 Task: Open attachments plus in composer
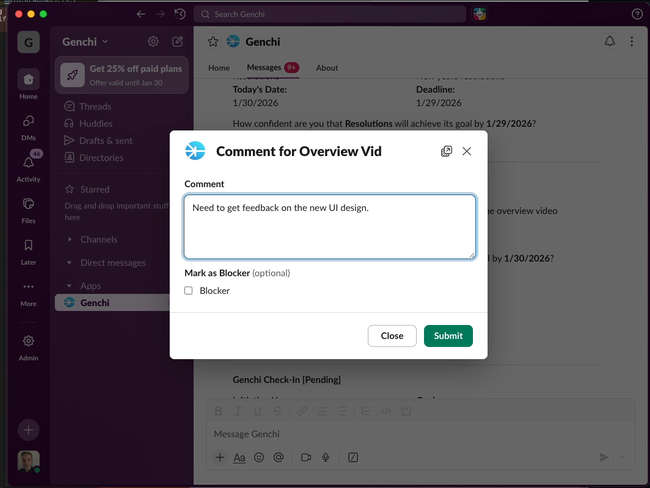(x=220, y=458)
